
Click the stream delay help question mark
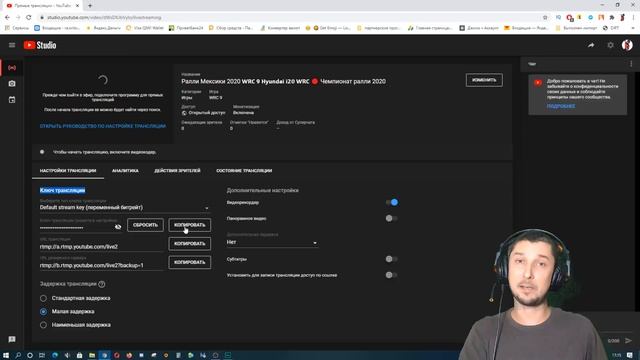pos(102,284)
